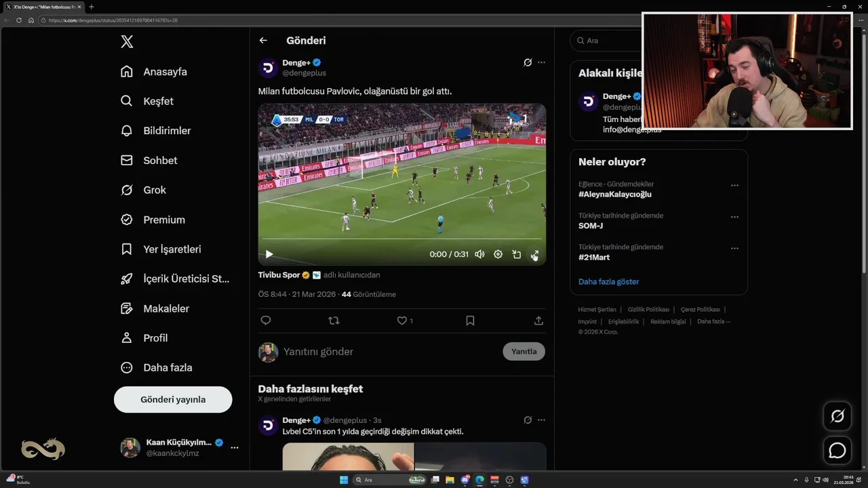Screen dimensions: 868x488
Task: Click the X logo in the sidebar
Action: click(127, 41)
